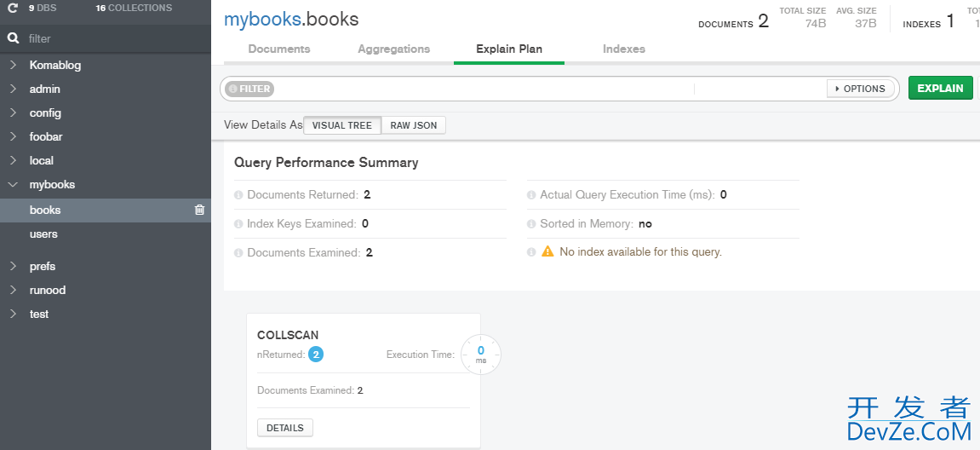The width and height of the screenshot is (980, 450).
Task: Switch view to VISUAL TREE
Action: pos(342,125)
